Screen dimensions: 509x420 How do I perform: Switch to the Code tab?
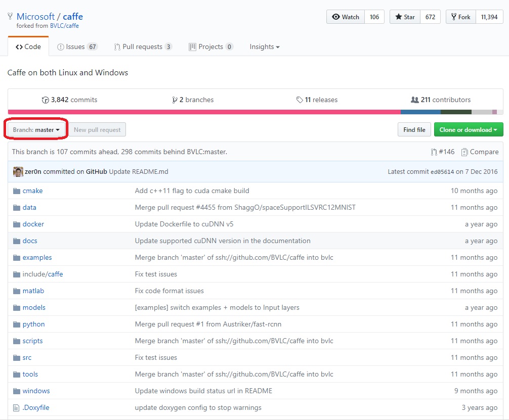point(28,46)
